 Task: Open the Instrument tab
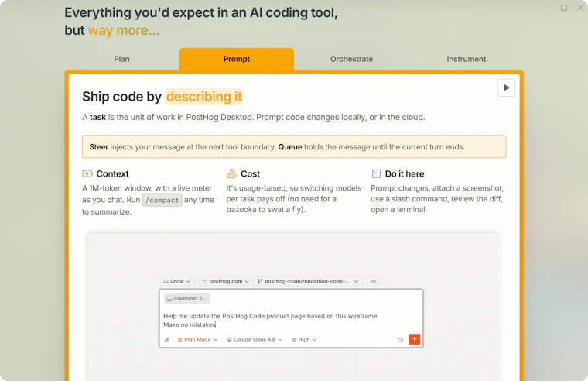[x=466, y=59]
